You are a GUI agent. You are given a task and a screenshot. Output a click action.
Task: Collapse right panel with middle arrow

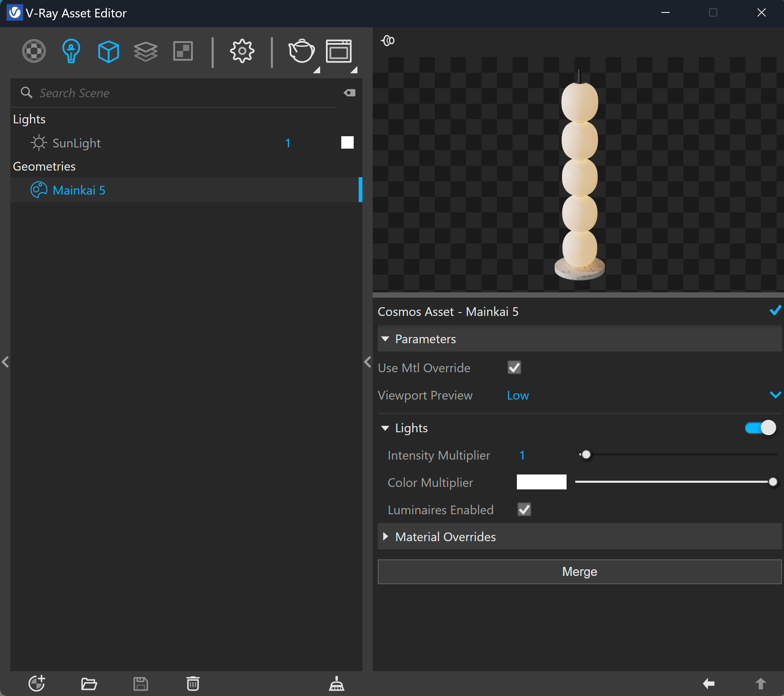click(367, 362)
